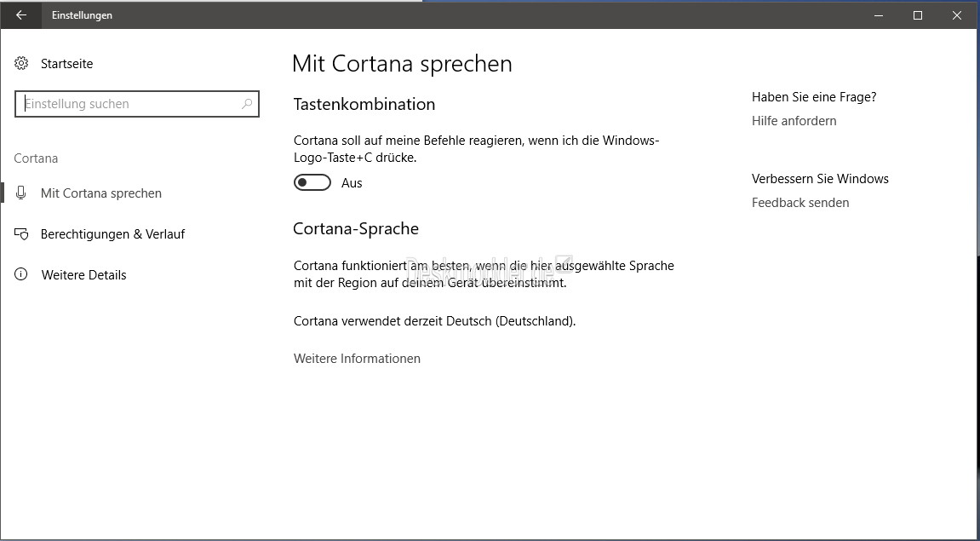Click the Startseite gear icon

[21, 63]
